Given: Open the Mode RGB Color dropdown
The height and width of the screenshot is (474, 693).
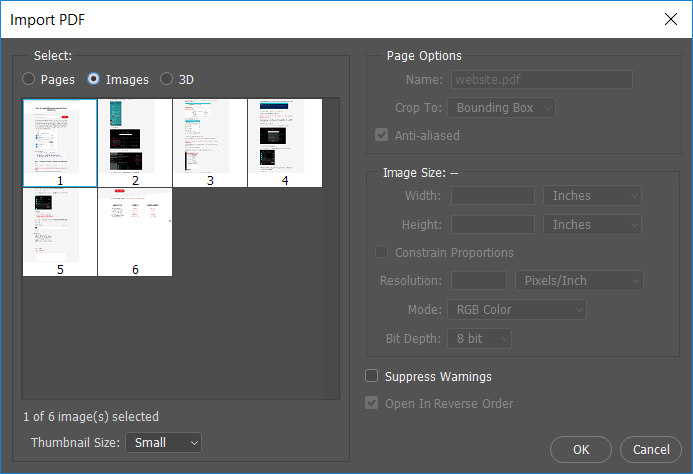Looking at the screenshot, I should click(516, 310).
